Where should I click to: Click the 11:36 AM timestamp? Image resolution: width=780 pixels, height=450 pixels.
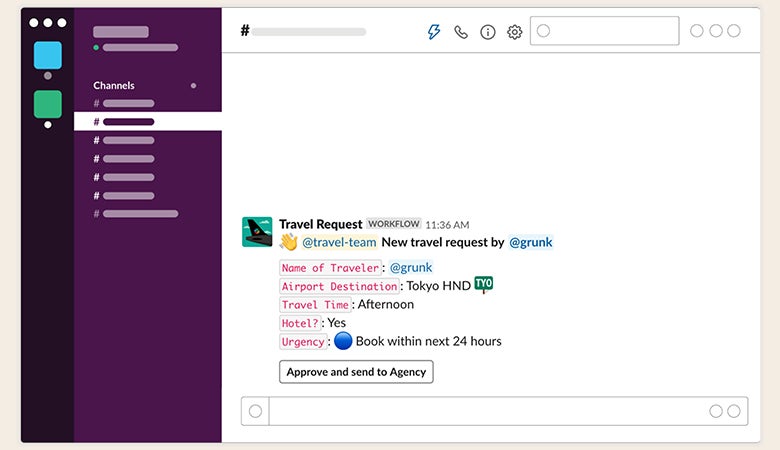tap(447, 225)
